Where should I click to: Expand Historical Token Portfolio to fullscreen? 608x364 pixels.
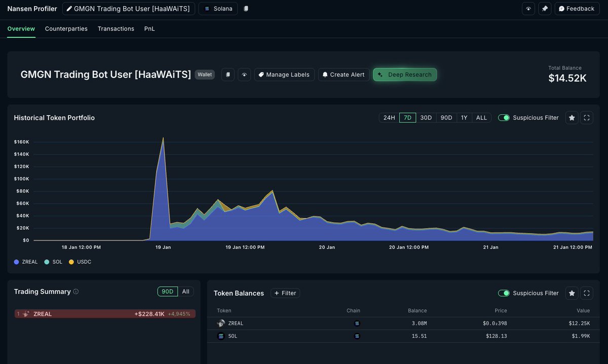coord(587,117)
